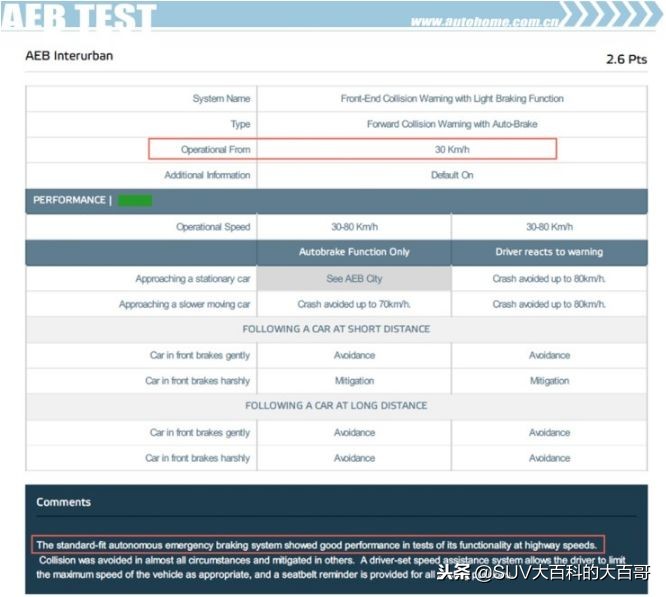Click the green performance rating indicator
666x597 pixels.
[135, 200]
